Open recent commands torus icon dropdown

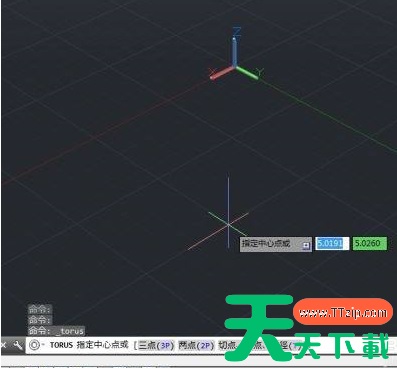(36, 345)
